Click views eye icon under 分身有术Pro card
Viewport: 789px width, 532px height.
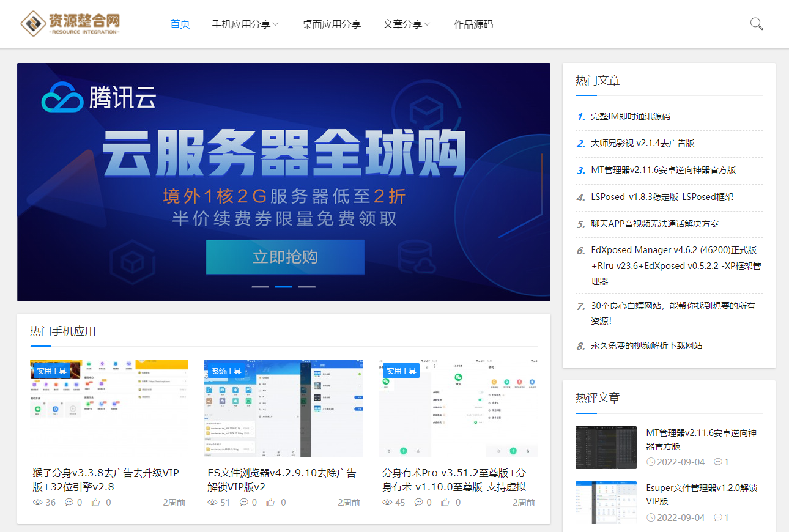click(x=388, y=503)
